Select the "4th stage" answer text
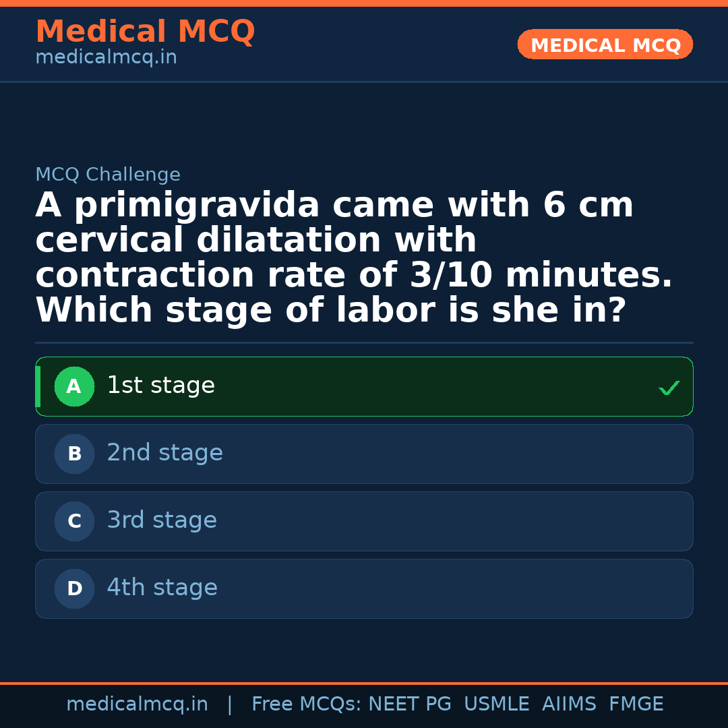 coord(162,588)
